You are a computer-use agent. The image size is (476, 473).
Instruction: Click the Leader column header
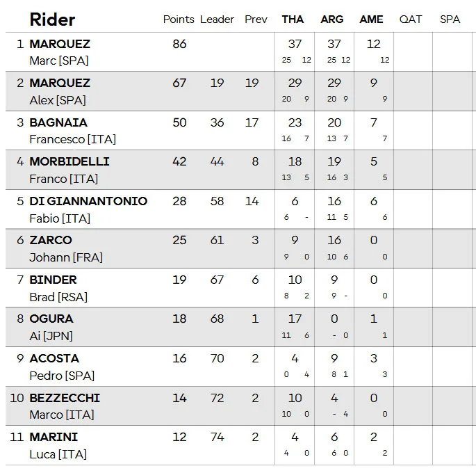click(217, 19)
